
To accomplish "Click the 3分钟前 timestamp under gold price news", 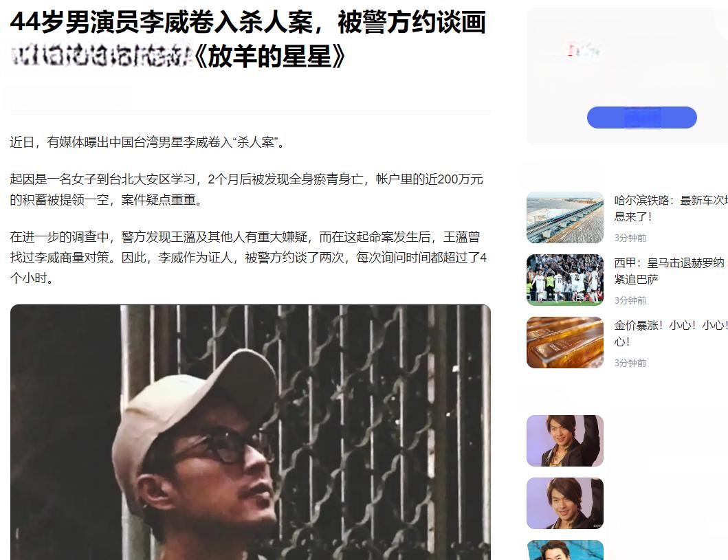I will point(630,363).
